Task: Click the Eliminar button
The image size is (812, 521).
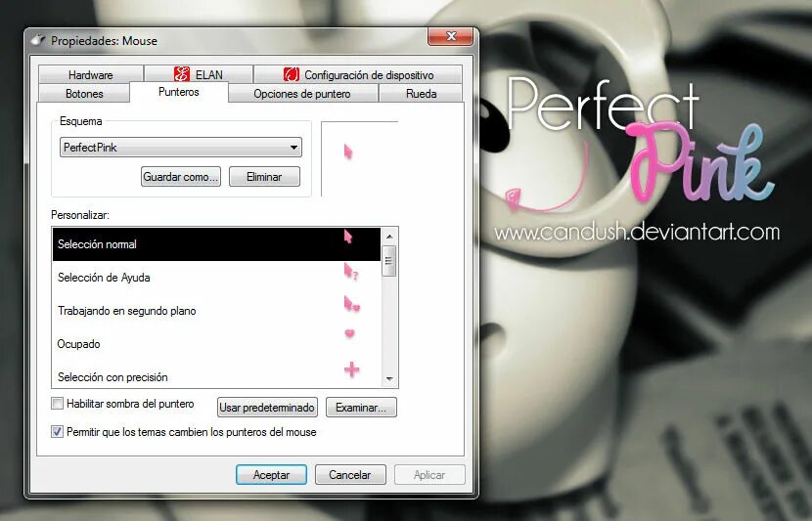Action: click(x=264, y=176)
